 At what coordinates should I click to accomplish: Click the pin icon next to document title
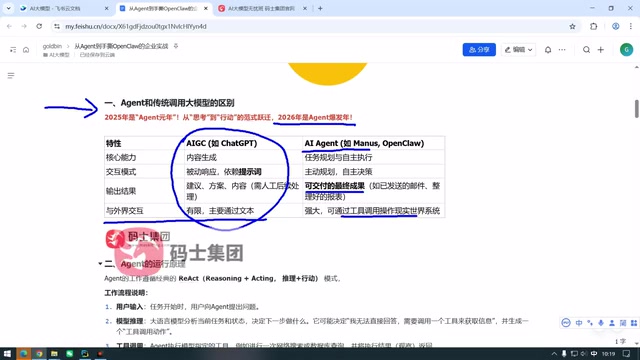(x=176, y=46)
